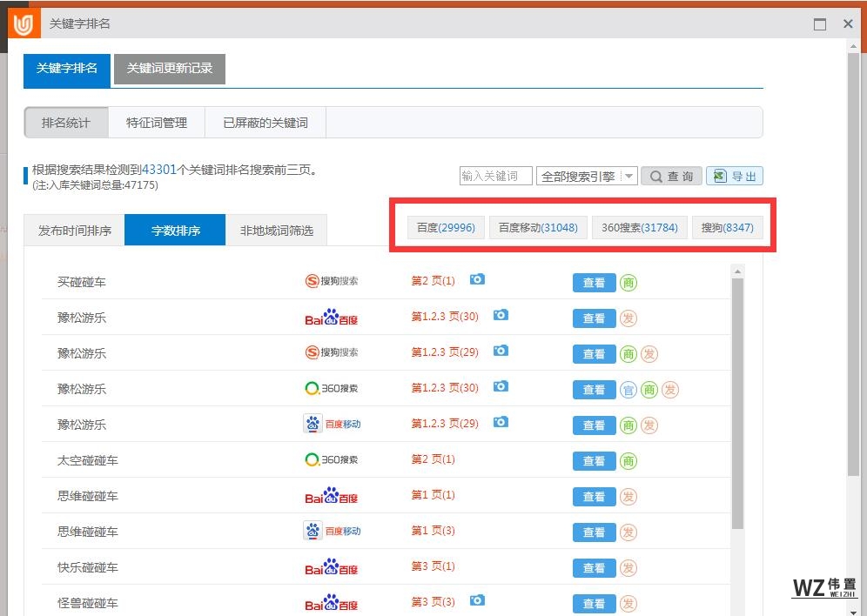Filter by 百度移动(31048) results
Screen dimensions: 867x616
point(538,228)
